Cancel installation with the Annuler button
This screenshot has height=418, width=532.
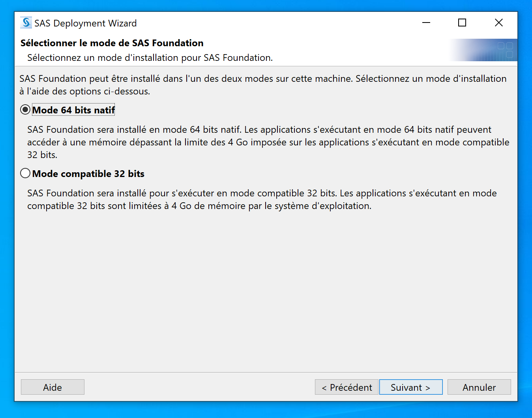tap(479, 387)
